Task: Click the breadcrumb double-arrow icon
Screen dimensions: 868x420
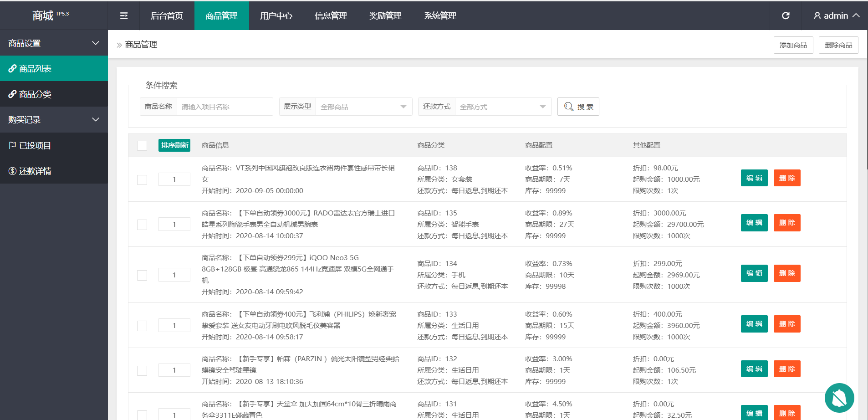Action: tap(119, 45)
